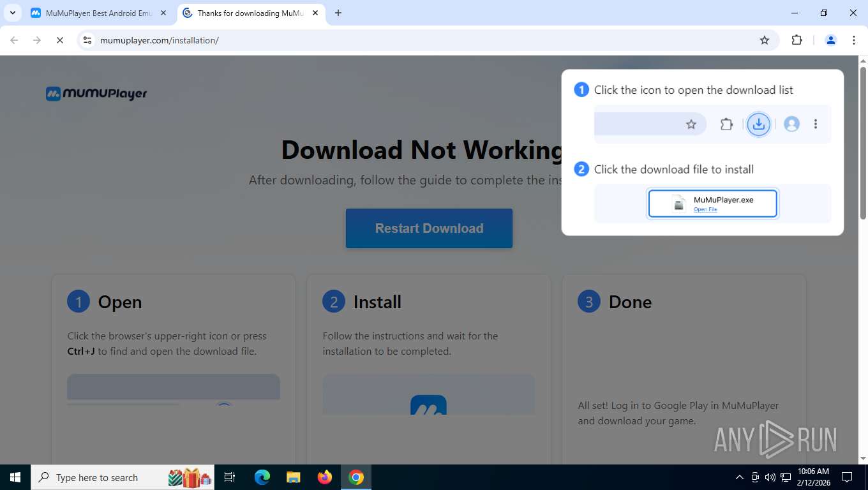Open Task View on taskbar
The image size is (868, 490).
point(230,477)
